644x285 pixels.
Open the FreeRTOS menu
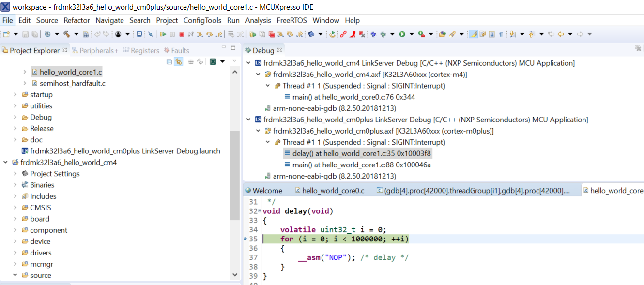point(291,20)
